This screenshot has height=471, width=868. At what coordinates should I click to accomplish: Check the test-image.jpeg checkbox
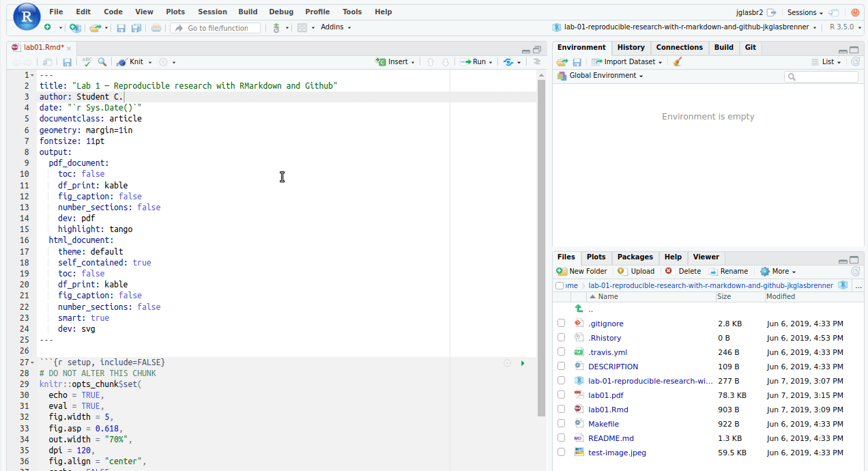(x=561, y=452)
